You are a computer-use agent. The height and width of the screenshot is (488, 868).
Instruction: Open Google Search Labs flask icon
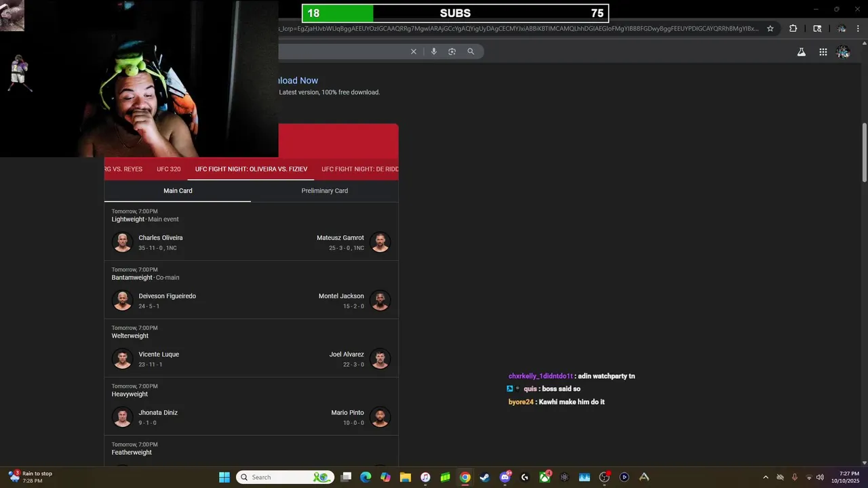pyautogui.click(x=802, y=52)
